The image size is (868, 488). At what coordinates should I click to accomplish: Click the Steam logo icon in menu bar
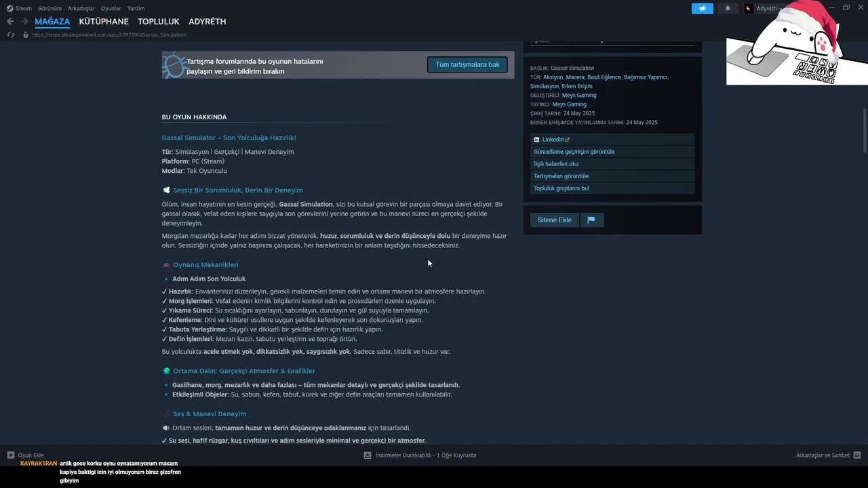[x=9, y=9]
